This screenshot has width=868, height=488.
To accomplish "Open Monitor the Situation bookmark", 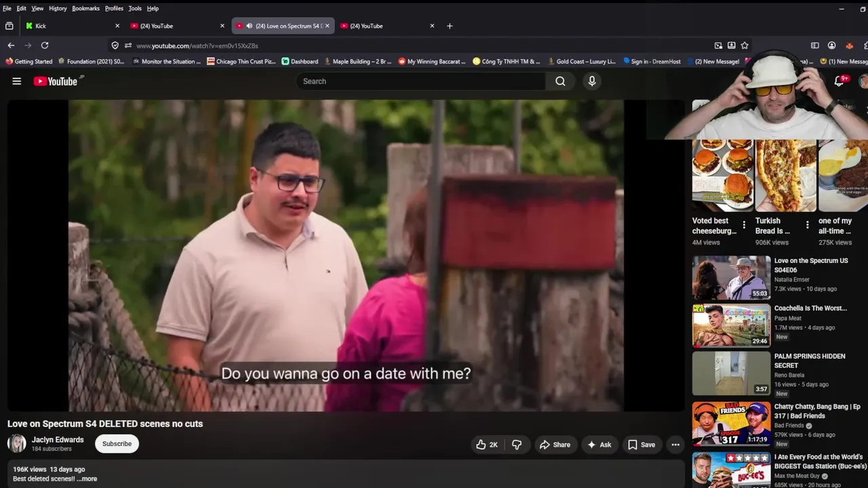I will [x=167, y=61].
